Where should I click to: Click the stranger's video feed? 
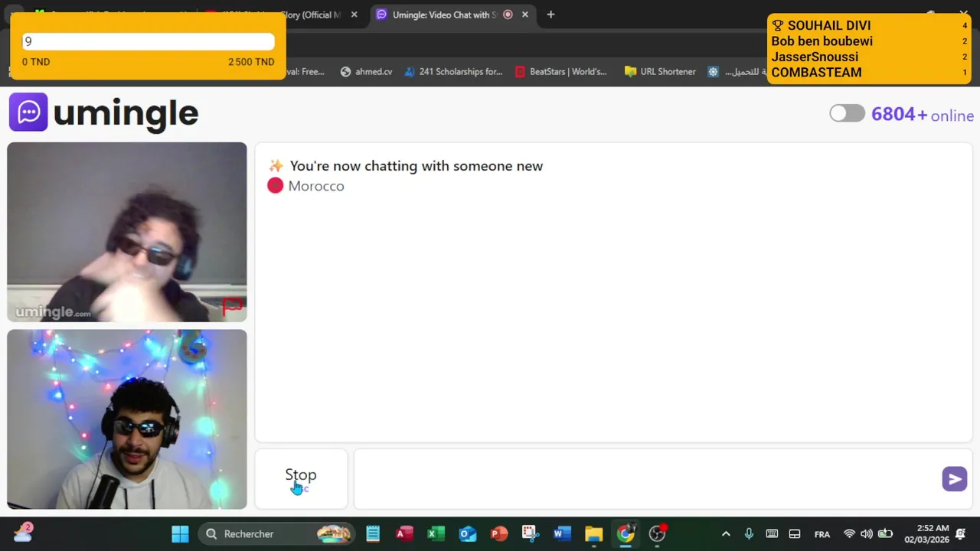tap(127, 232)
